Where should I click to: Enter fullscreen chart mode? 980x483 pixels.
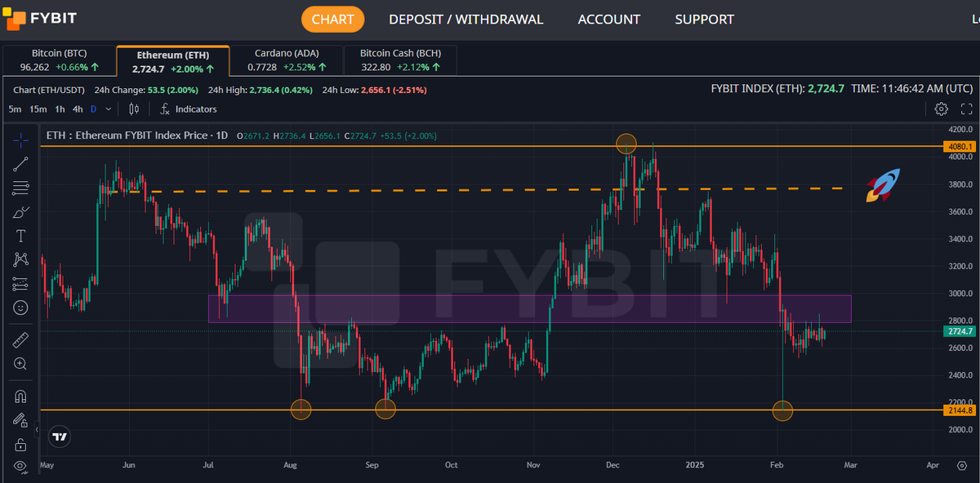click(966, 109)
